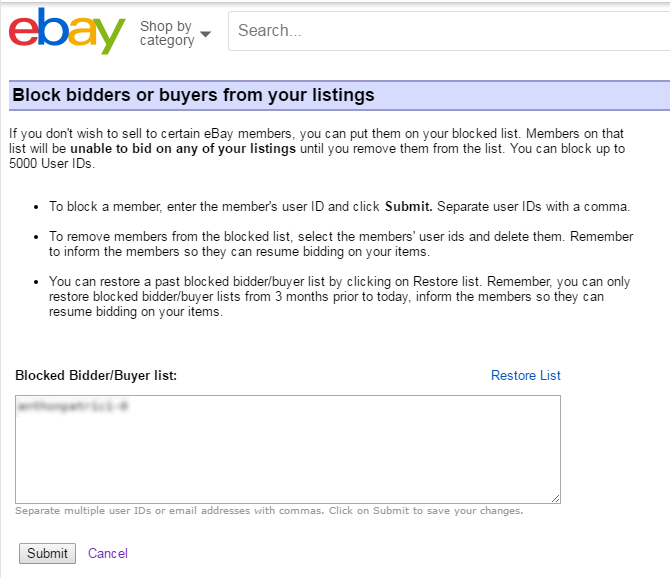Cancel the changes to the blocked list
The width and height of the screenshot is (670, 578).
pyautogui.click(x=108, y=553)
